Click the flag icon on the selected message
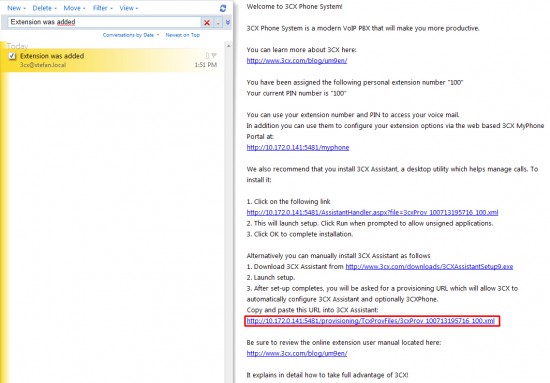Image resolution: width=550 pixels, height=383 pixels. click(x=214, y=55)
